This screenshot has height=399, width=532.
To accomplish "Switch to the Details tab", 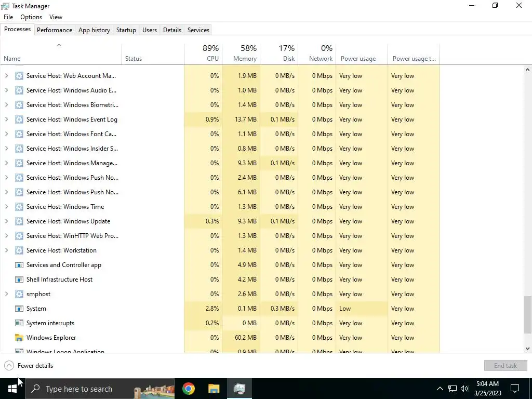I will coord(172,30).
